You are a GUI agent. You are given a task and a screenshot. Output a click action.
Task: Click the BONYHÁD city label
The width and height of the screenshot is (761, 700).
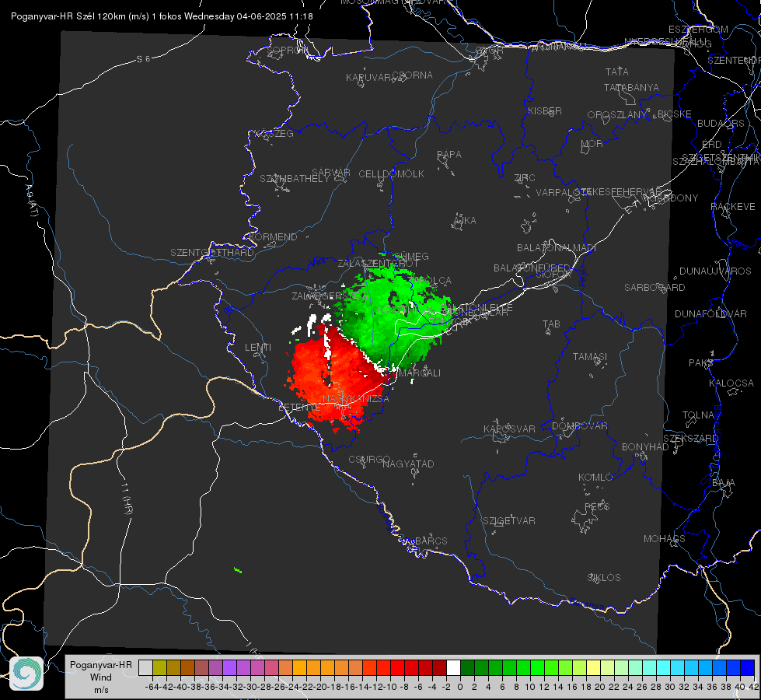(x=645, y=447)
